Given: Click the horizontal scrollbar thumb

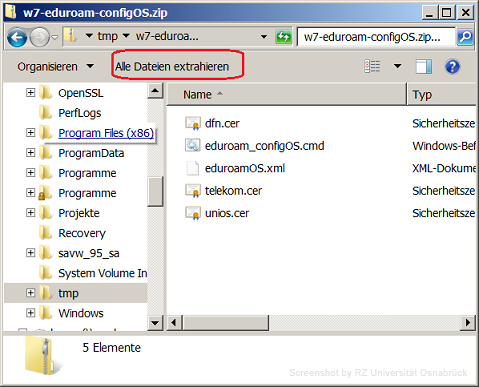Looking at the screenshot, I should point(225,322).
